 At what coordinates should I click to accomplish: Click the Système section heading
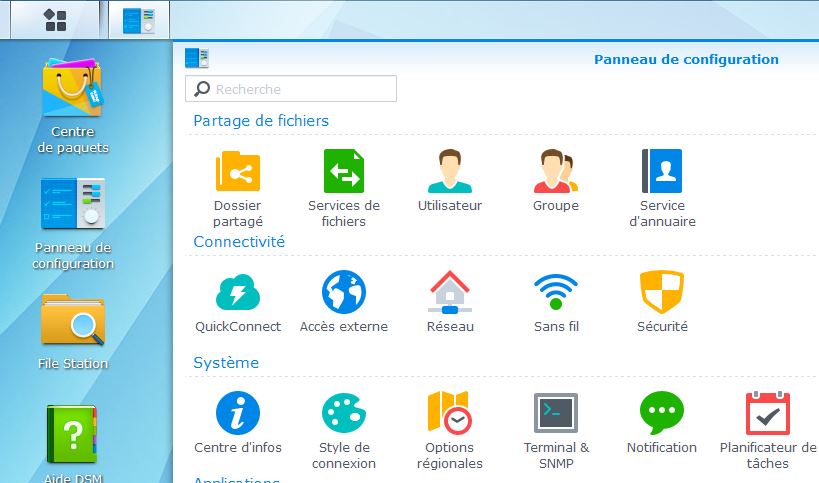(226, 363)
